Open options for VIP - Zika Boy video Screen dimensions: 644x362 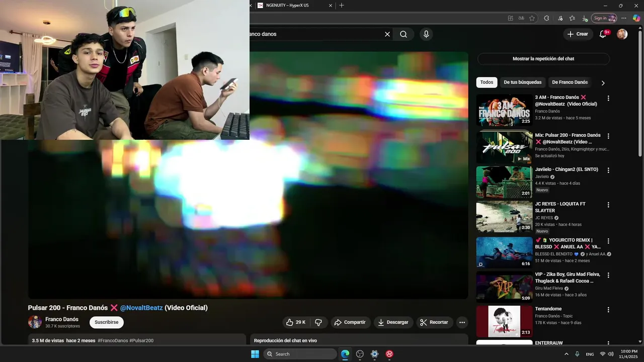tap(608, 276)
